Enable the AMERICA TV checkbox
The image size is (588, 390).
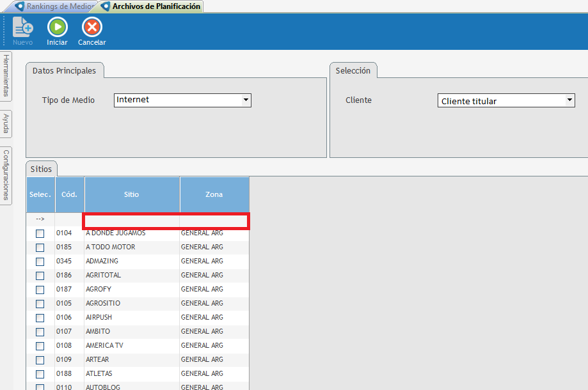(x=40, y=346)
